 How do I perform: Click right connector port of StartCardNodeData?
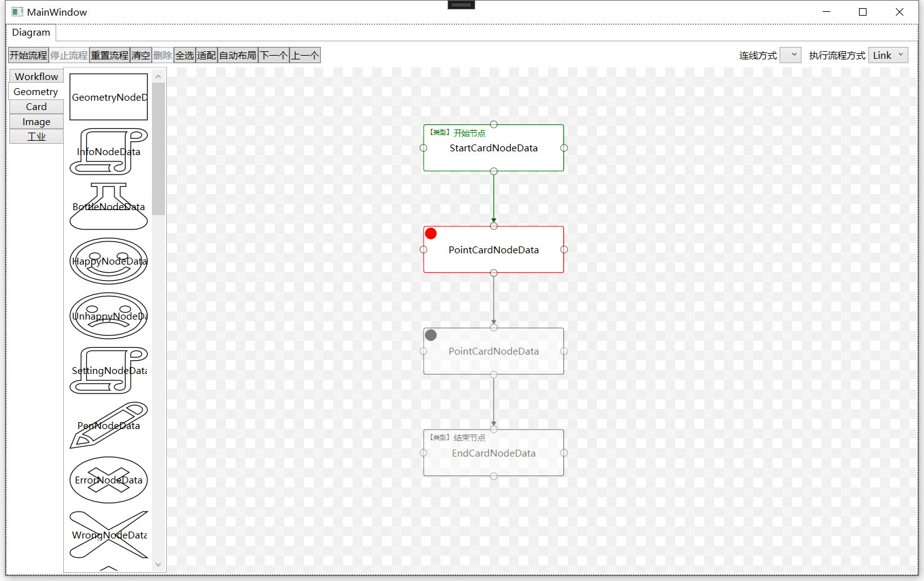(564, 148)
